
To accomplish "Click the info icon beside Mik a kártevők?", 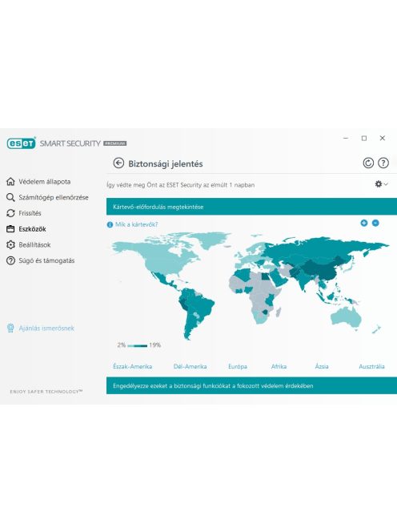I will (x=110, y=224).
